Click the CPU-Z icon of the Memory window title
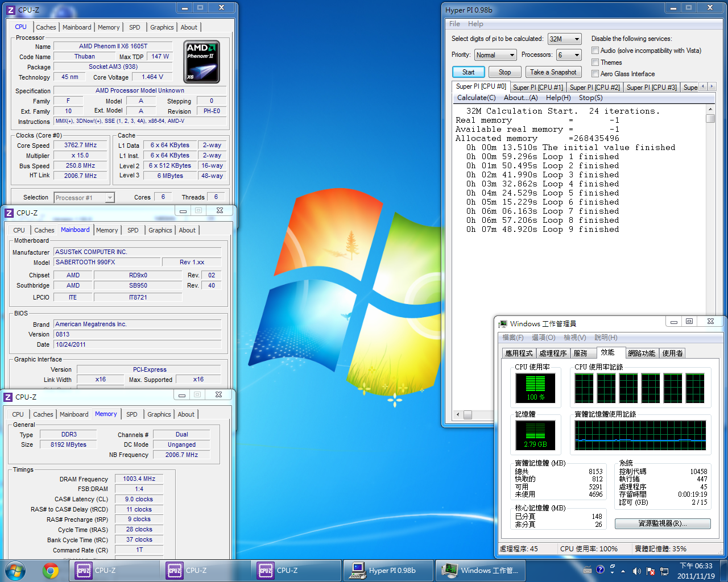The height and width of the screenshot is (582, 728). coord(9,397)
